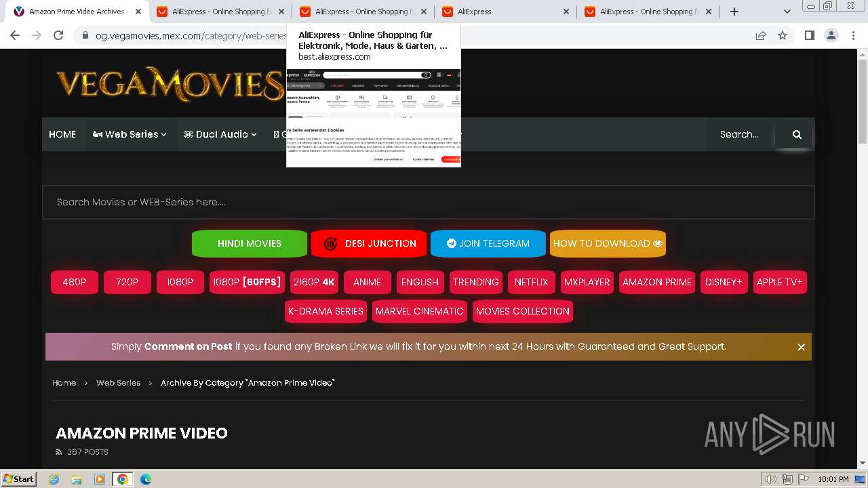This screenshot has height=488, width=868.
Task: Close the second AliExpress Online Shopping tab
Action: (x=424, y=12)
